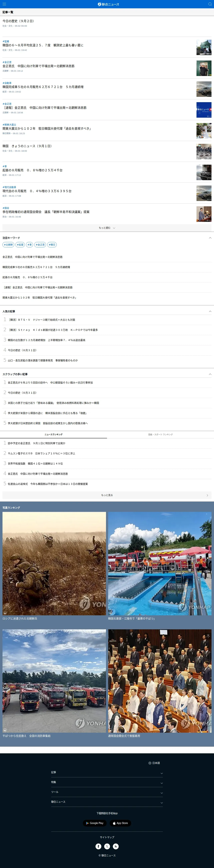Open the hamburger menu icon in header
This screenshot has height=868, width=214.
[x=4, y=4]
